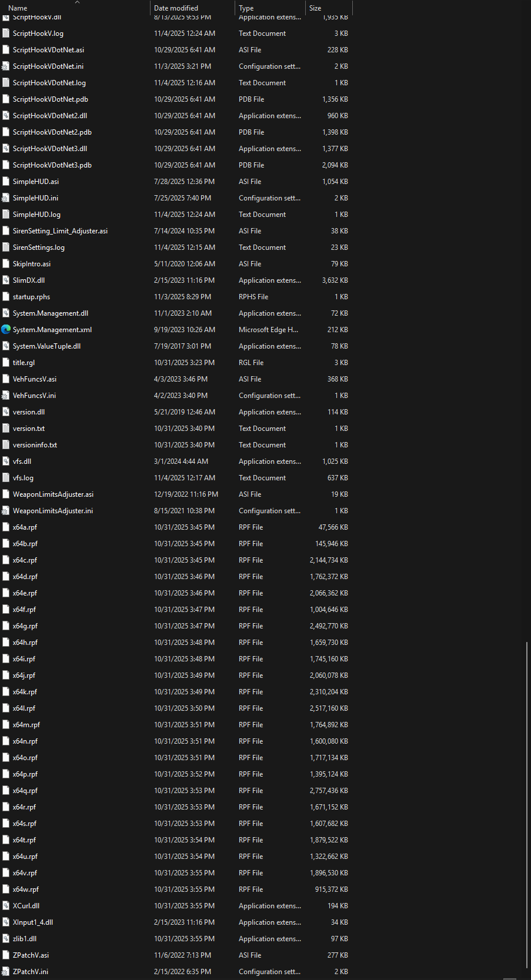This screenshot has height=980, width=531.
Task: Click the ScriptHookV.log file icon
Action: [x=6, y=34]
